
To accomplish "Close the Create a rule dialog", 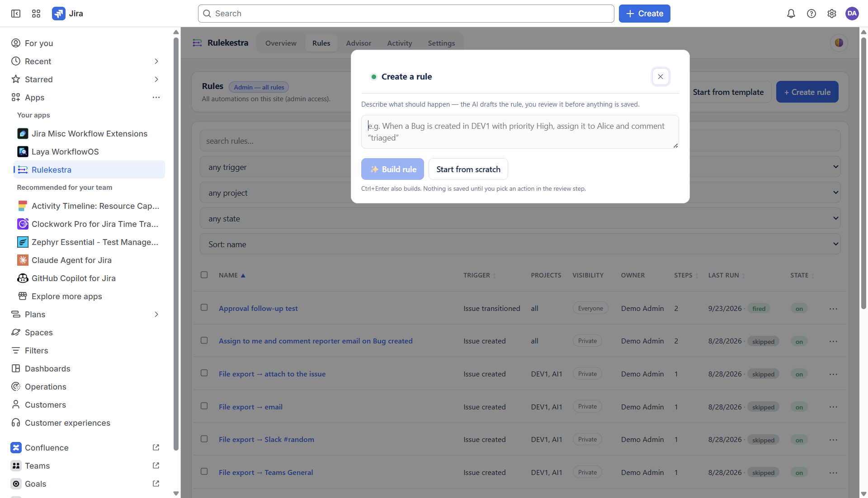I will (660, 76).
